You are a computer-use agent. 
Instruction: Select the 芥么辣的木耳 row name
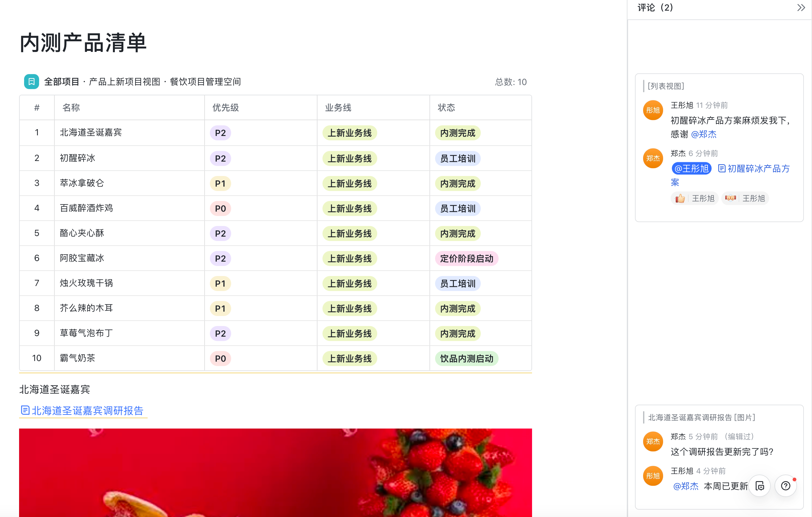click(86, 308)
